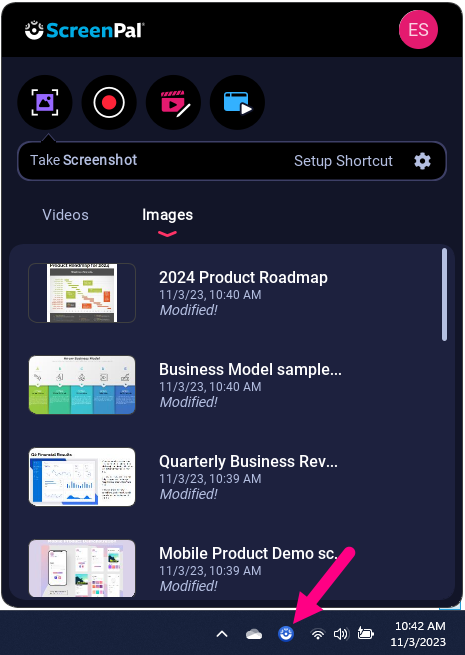Viewport: 465px width, 655px height.
Task: Click the speaker volume icon
Action: click(x=340, y=634)
